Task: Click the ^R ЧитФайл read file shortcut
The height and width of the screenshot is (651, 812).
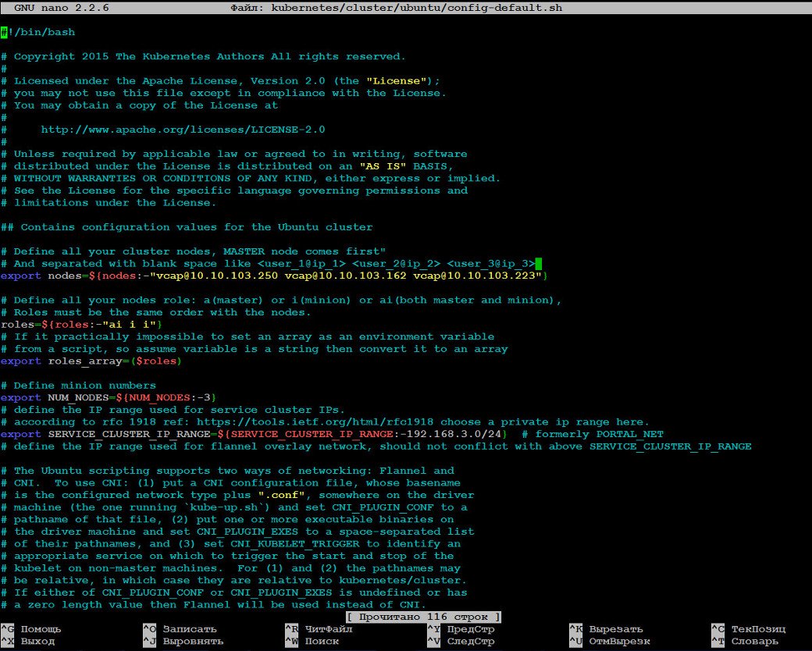Action: click(x=319, y=629)
